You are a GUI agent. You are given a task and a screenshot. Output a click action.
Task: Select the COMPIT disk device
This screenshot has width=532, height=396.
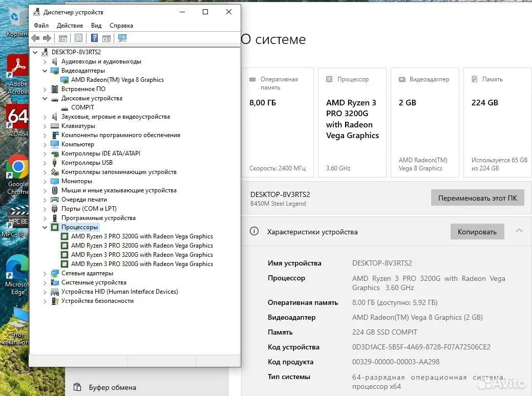[82, 107]
